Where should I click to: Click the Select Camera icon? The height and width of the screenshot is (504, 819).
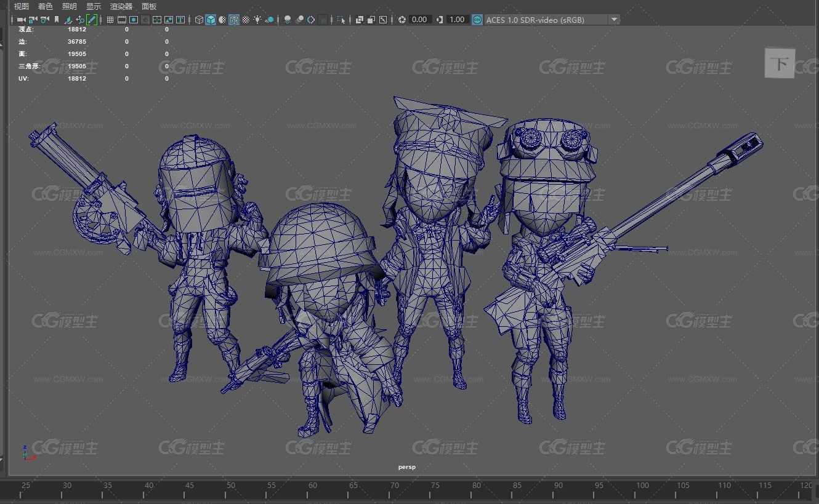21,20
